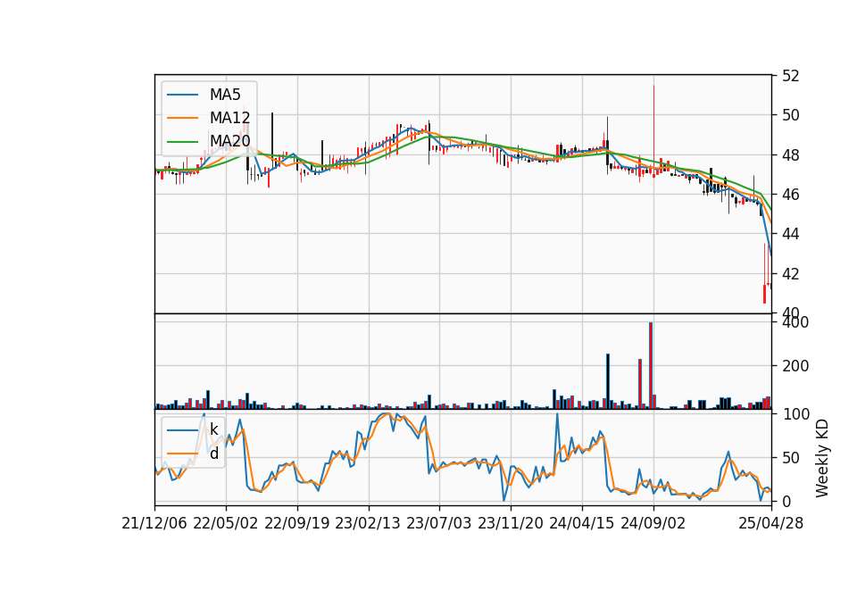
Task: Click the volume axis value 400
Action: click(x=795, y=322)
